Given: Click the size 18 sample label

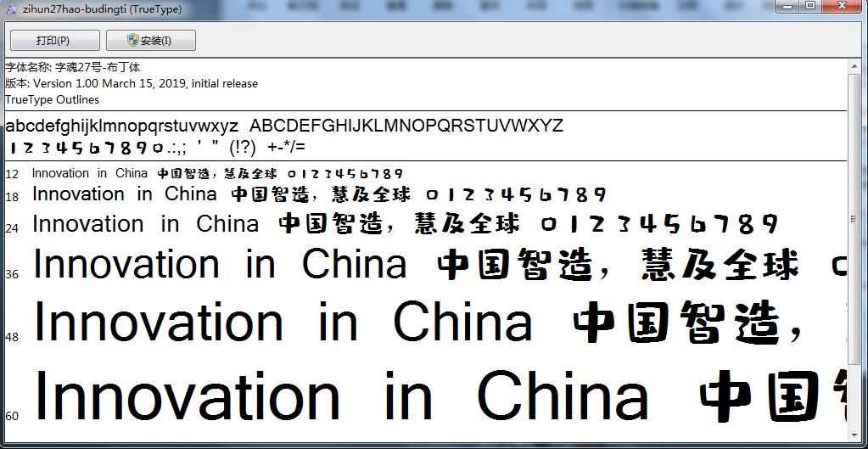Looking at the screenshot, I should (x=12, y=197).
